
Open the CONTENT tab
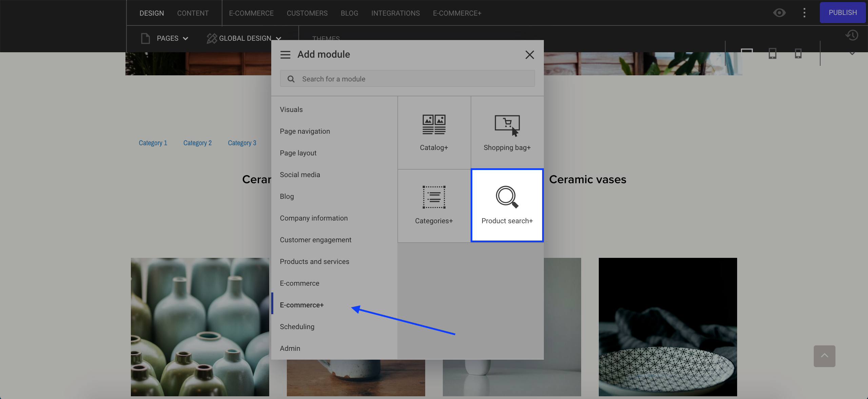pos(193,13)
